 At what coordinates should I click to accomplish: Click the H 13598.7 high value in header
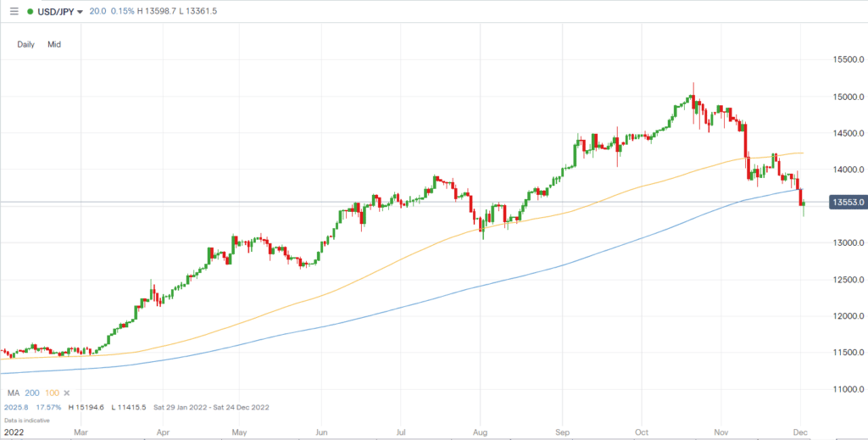click(156, 12)
